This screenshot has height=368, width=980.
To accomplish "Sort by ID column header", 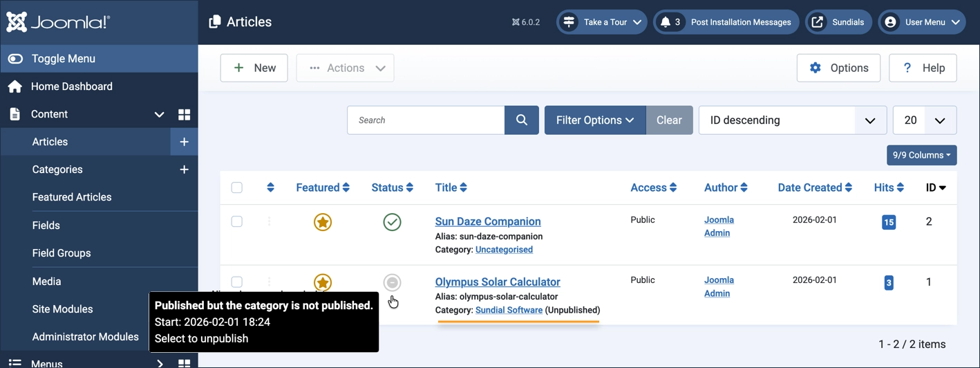I will coord(936,187).
